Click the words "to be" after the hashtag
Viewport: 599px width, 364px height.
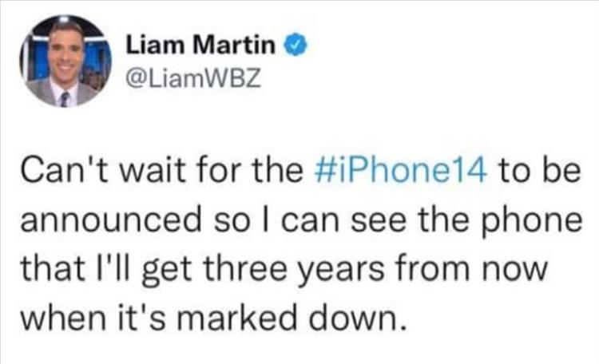point(539,171)
